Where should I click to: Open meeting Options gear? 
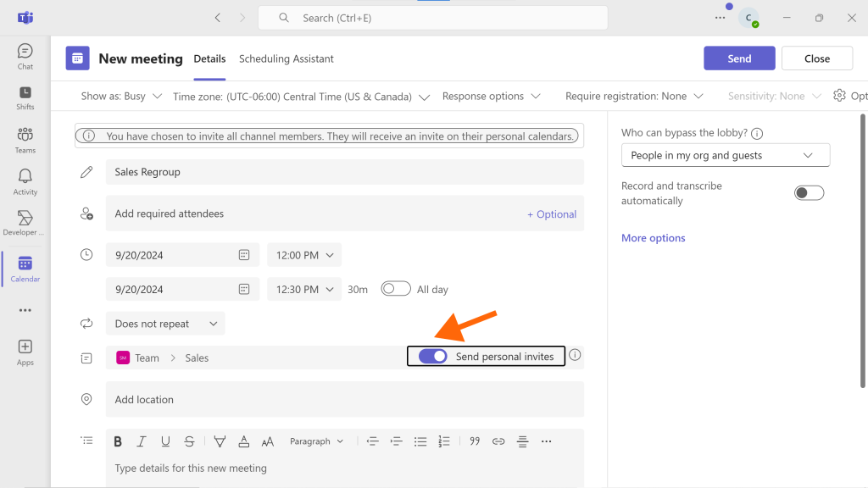pyautogui.click(x=850, y=96)
